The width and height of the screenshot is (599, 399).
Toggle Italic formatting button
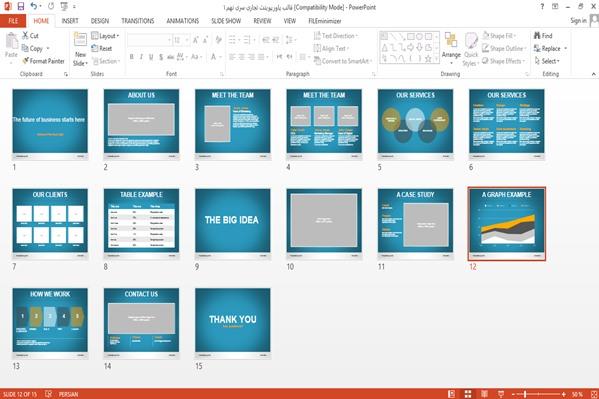pos(141,57)
